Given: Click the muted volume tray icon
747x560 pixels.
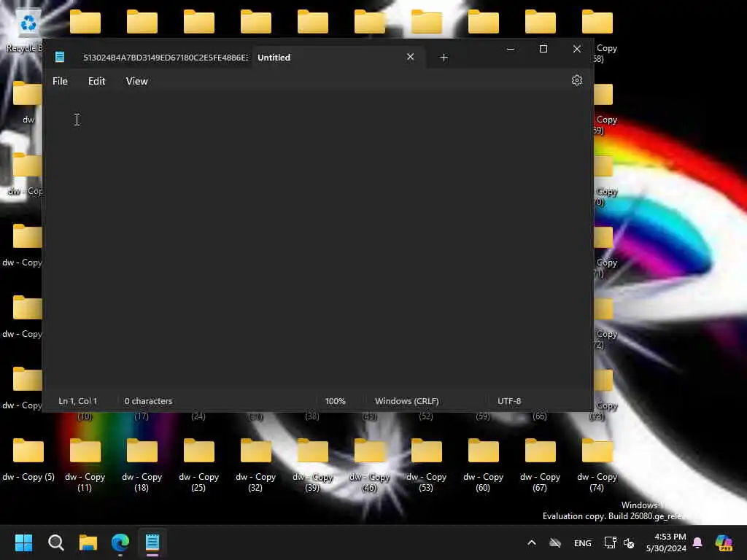Looking at the screenshot, I should point(629,542).
